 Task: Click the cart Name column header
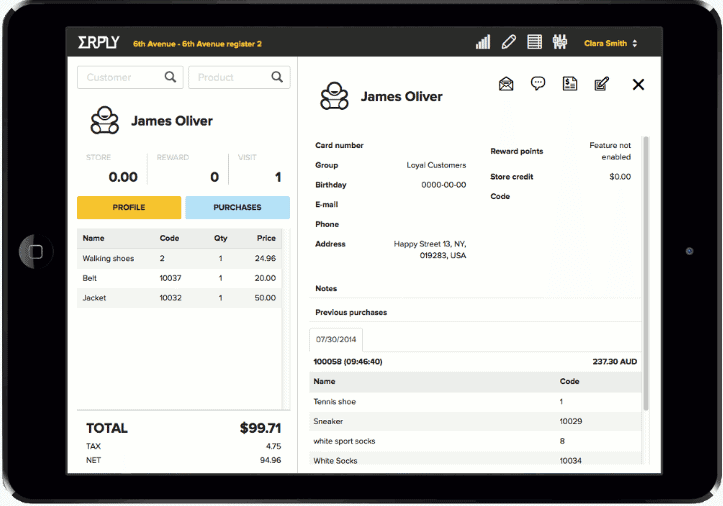point(93,238)
